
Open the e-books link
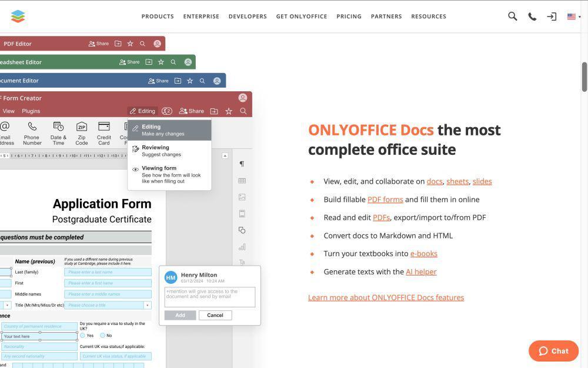[x=424, y=253]
